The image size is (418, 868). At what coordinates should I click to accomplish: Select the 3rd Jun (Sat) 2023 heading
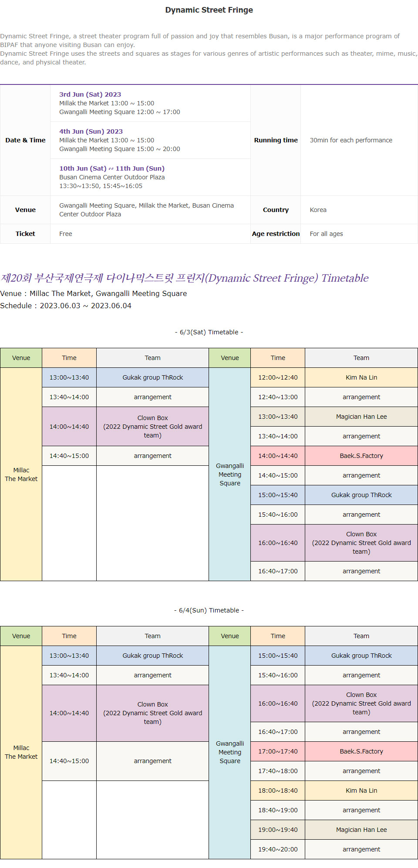pyautogui.click(x=90, y=94)
